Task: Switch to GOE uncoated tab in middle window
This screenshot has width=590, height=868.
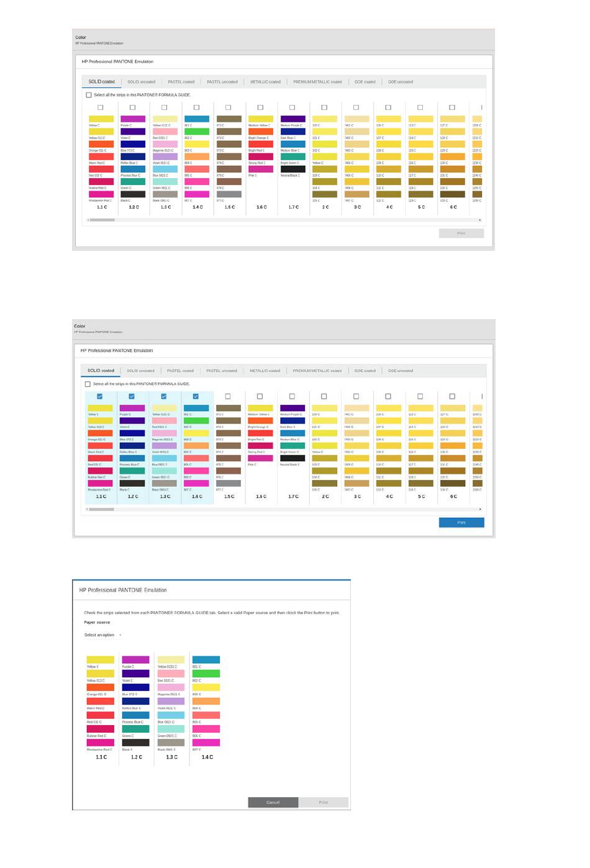Action: tap(401, 371)
